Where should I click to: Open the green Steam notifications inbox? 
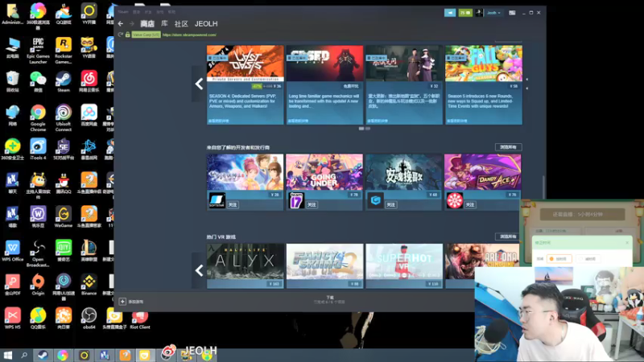(x=465, y=13)
